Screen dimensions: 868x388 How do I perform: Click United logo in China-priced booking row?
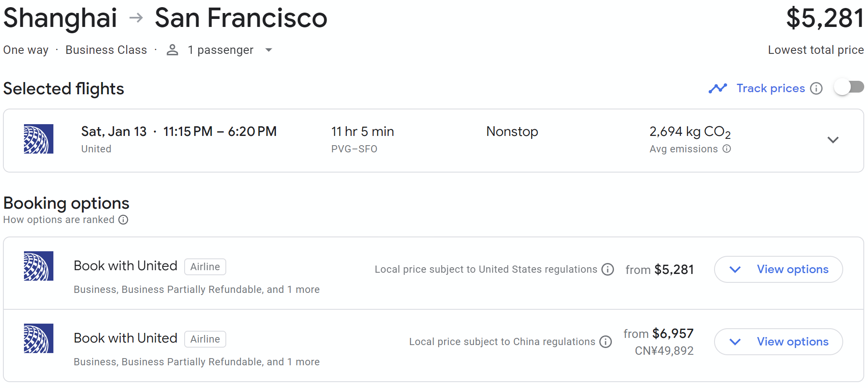point(39,338)
